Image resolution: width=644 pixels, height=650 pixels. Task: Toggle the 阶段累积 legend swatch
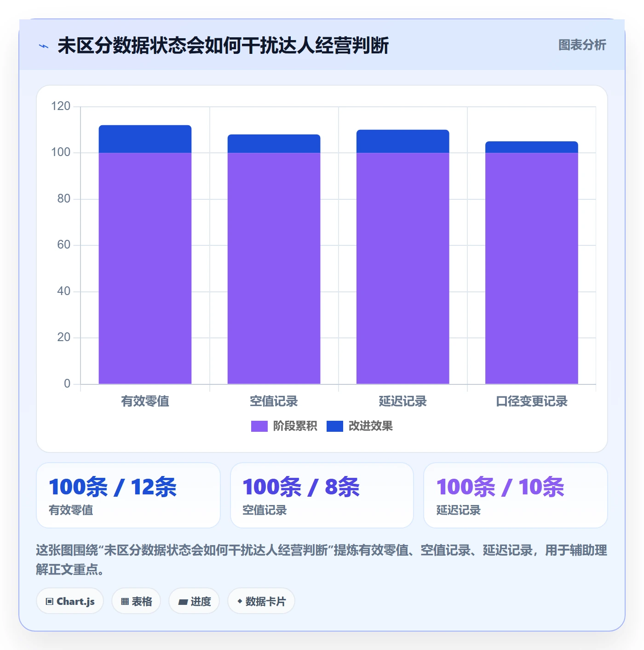point(259,426)
